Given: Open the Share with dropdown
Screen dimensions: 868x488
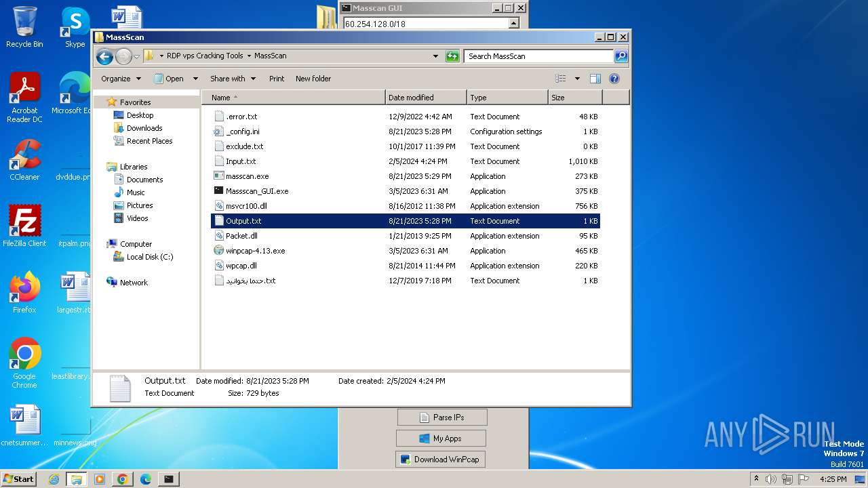Looking at the screenshot, I should coord(233,79).
